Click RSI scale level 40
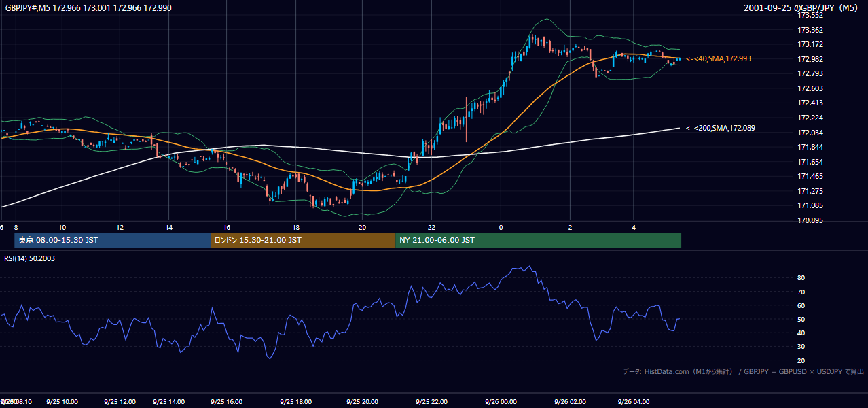The image size is (868, 408). (801, 333)
